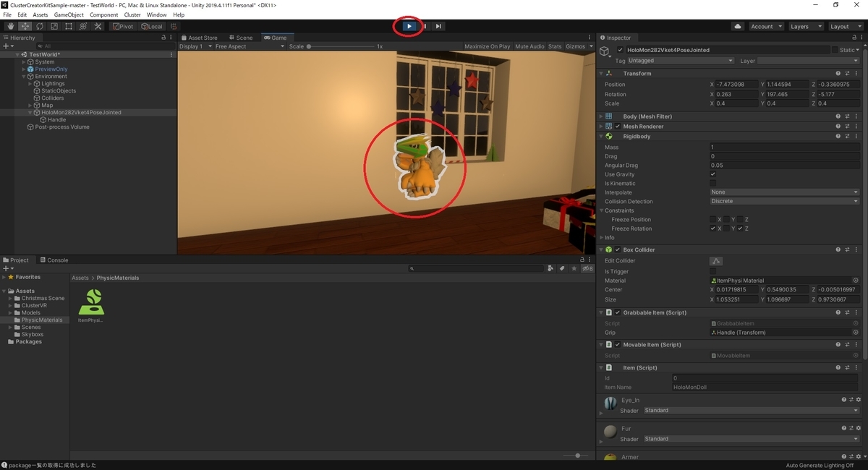Switch to the Asset Store tab

pos(200,38)
